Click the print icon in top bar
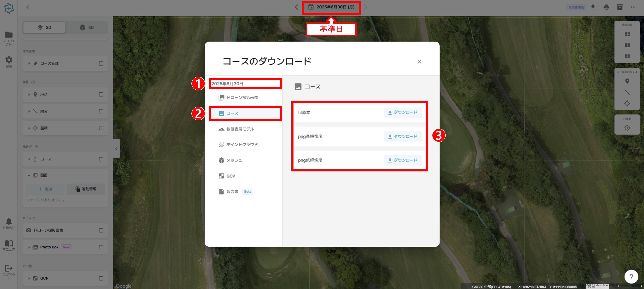 (606, 7)
